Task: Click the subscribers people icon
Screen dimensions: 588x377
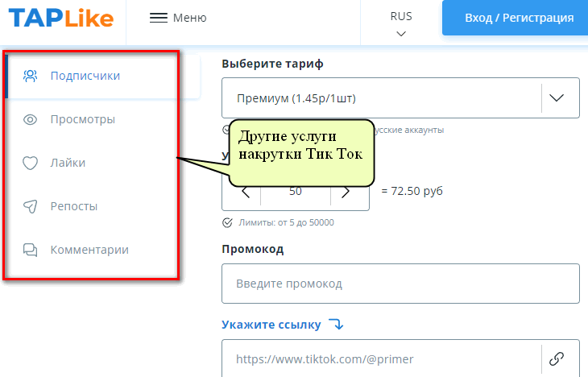Action: (31, 76)
